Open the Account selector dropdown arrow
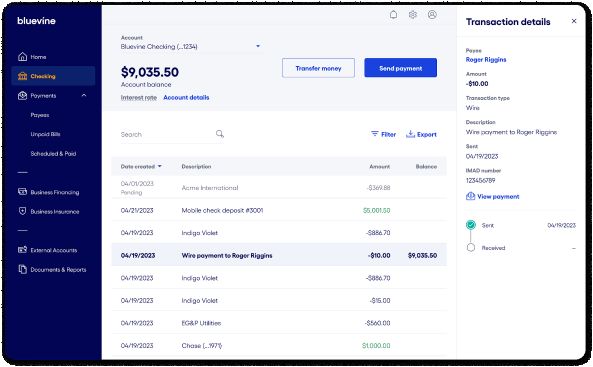Image resolution: width=593 pixels, height=367 pixels. click(x=258, y=46)
